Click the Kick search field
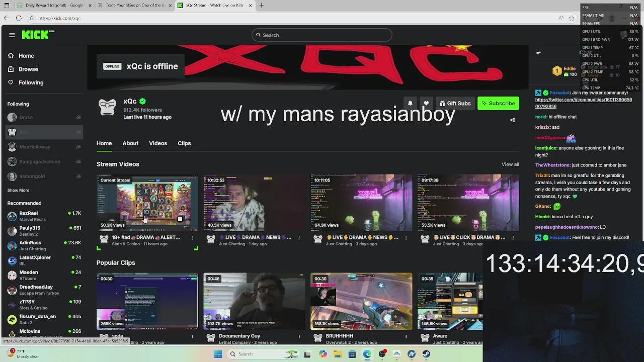The width and height of the screenshot is (644, 362). coord(322,35)
